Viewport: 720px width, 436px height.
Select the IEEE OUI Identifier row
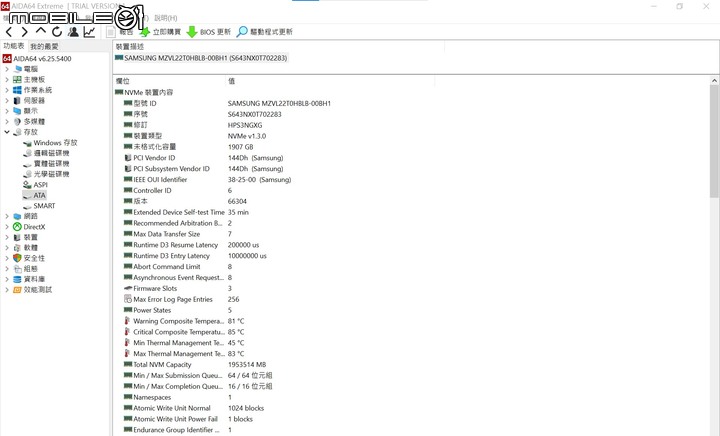click(208, 179)
